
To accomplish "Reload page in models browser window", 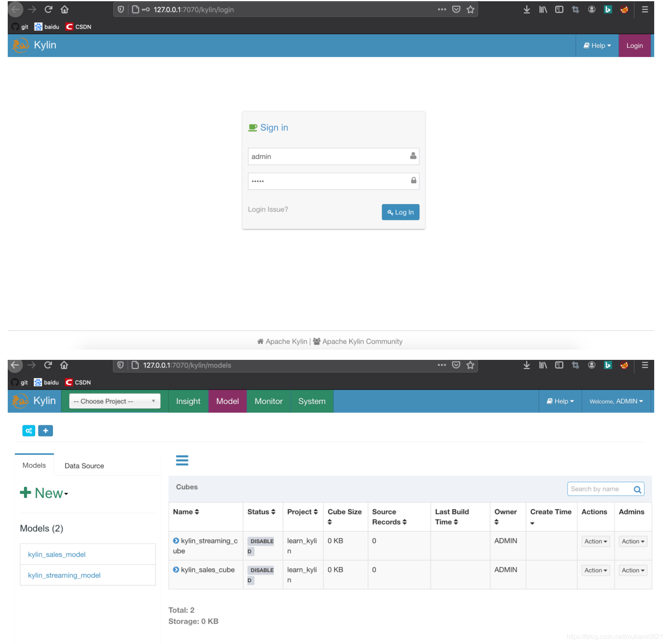I will tap(48, 365).
